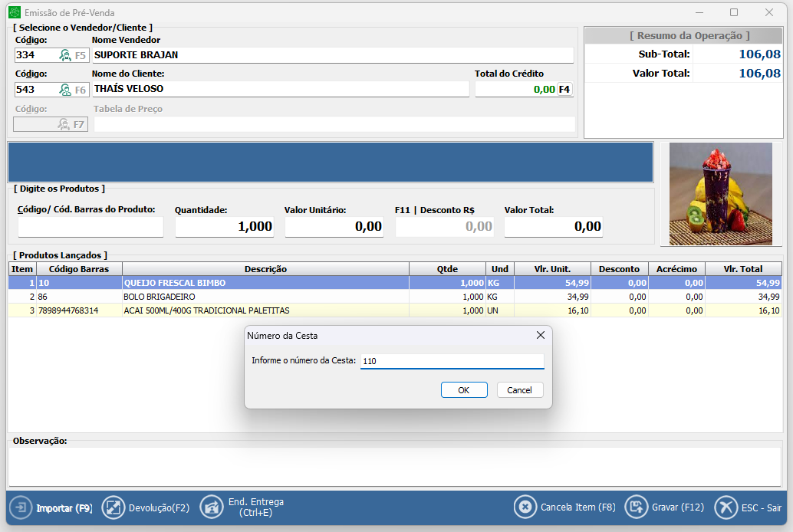
Task: Click the basket number input field
Action: click(452, 361)
